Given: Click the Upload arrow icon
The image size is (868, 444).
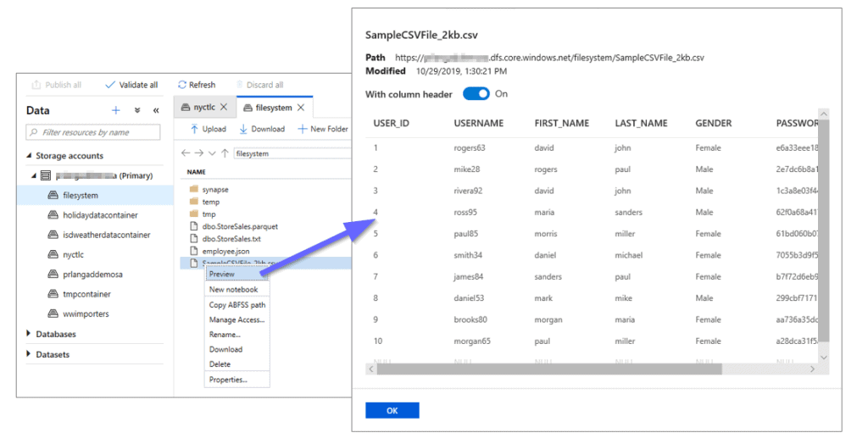Looking at the screenshot, I should [194, 129].
